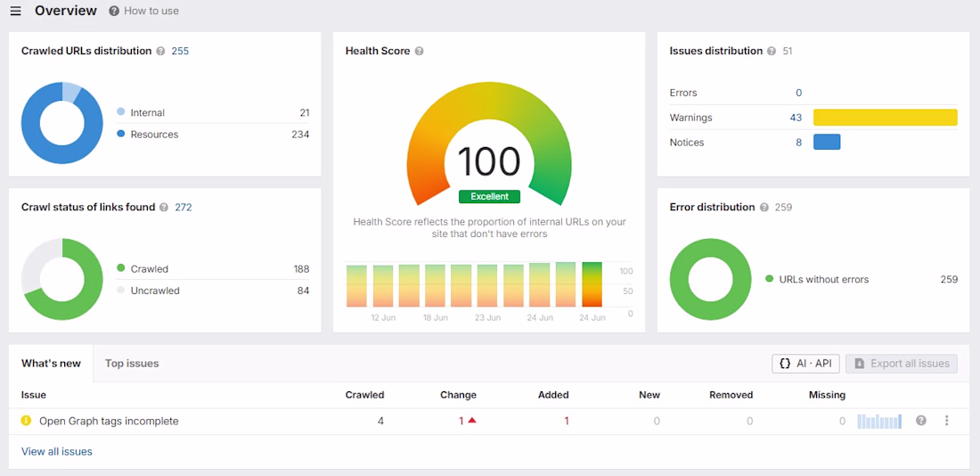Click the yellow Warnings bar

(885, 118)
